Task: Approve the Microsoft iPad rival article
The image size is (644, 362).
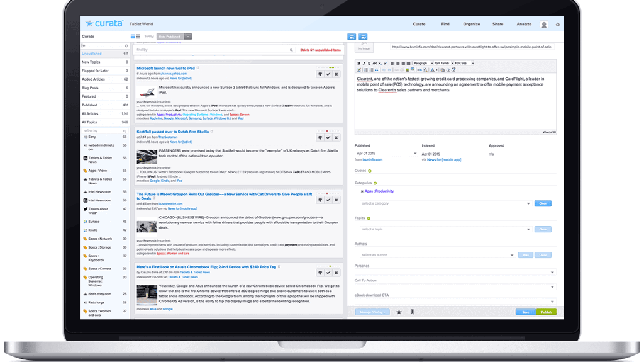Action: pos(328,74)
